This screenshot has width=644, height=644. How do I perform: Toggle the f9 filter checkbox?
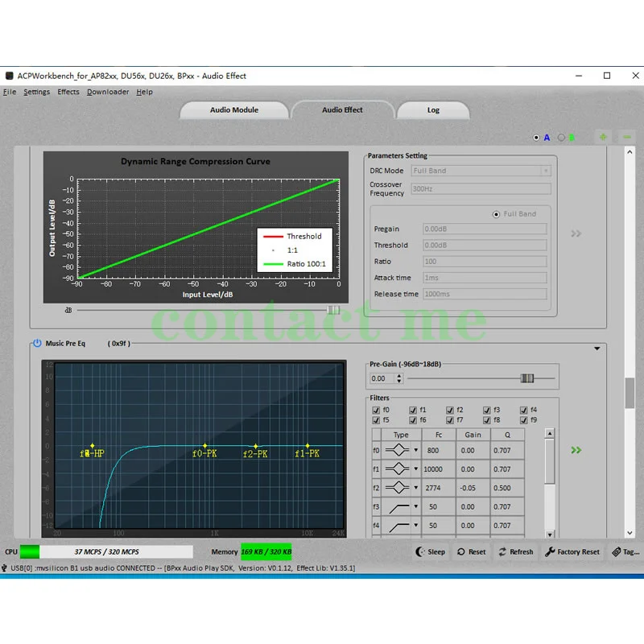click(524, 419)
